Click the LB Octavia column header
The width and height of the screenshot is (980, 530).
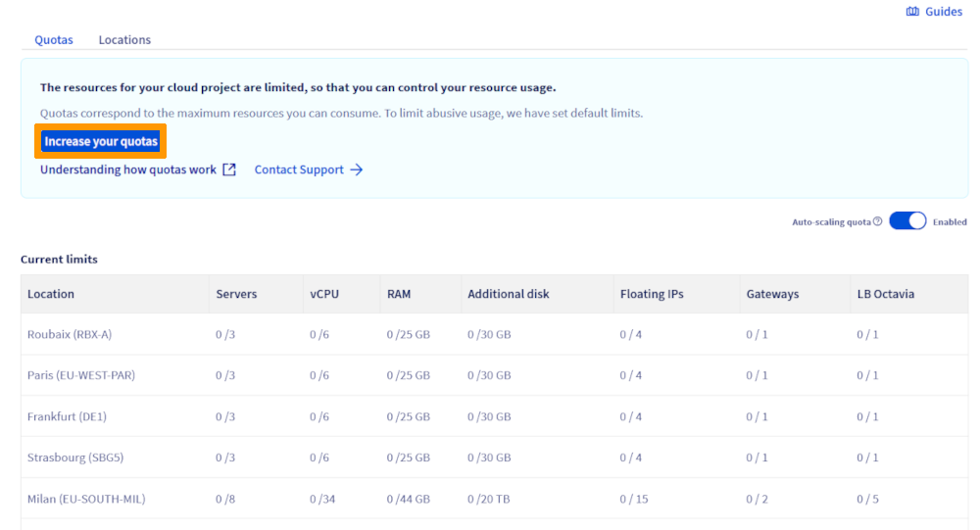[885, 294]
